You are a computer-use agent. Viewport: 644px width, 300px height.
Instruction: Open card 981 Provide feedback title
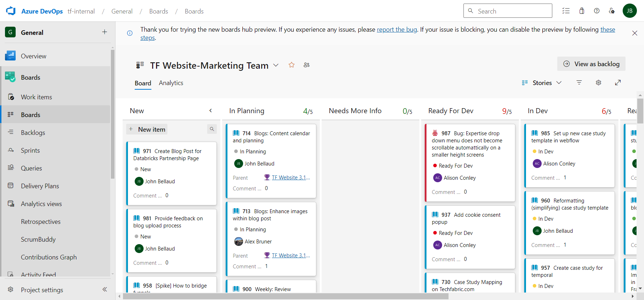tap(168, 222)
